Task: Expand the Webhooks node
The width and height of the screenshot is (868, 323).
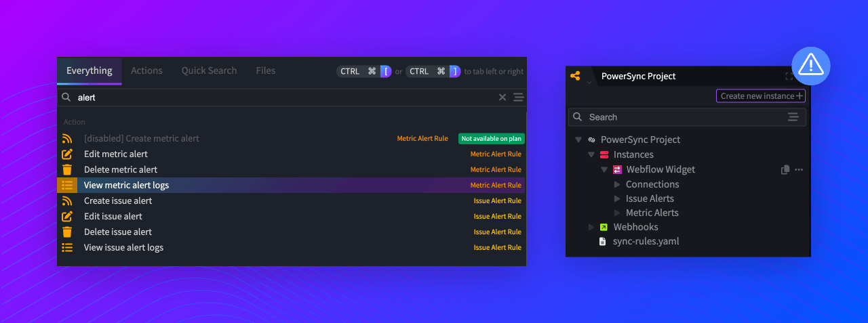Action: [x=591, y=227]
